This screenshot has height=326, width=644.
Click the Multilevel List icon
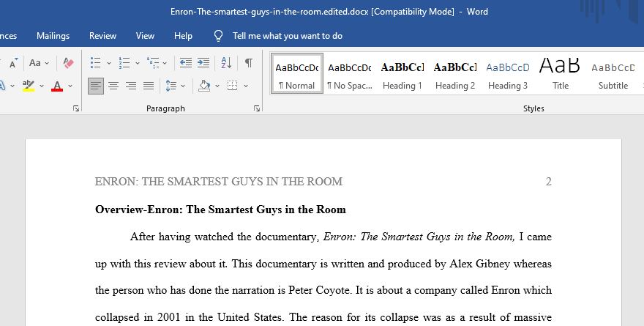click(153, 63)
